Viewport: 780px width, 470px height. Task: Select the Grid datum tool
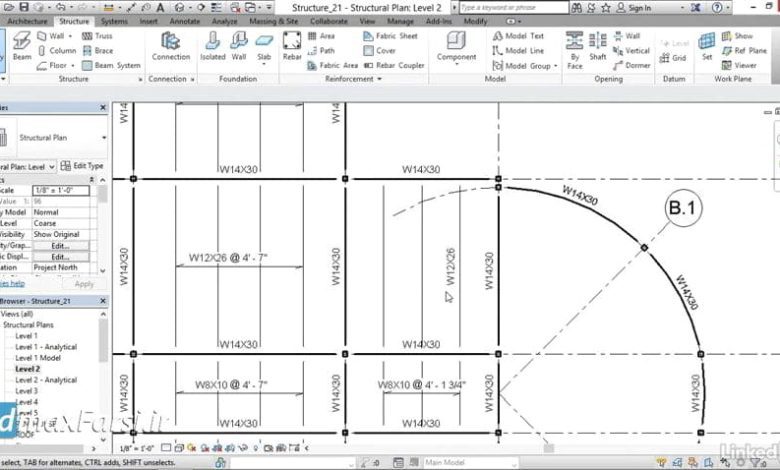673,58
